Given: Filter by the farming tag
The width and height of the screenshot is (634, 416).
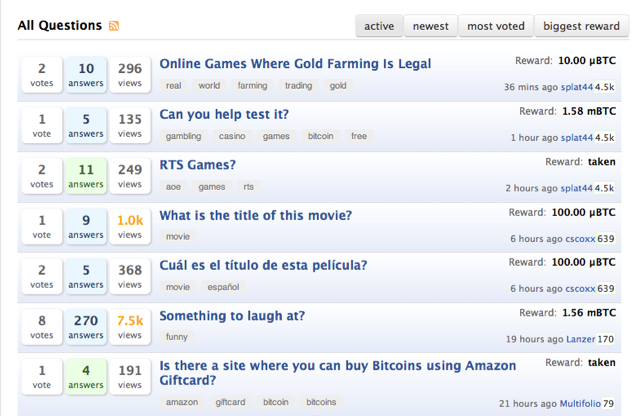Looking at the screenshot, I should point(252,86).
